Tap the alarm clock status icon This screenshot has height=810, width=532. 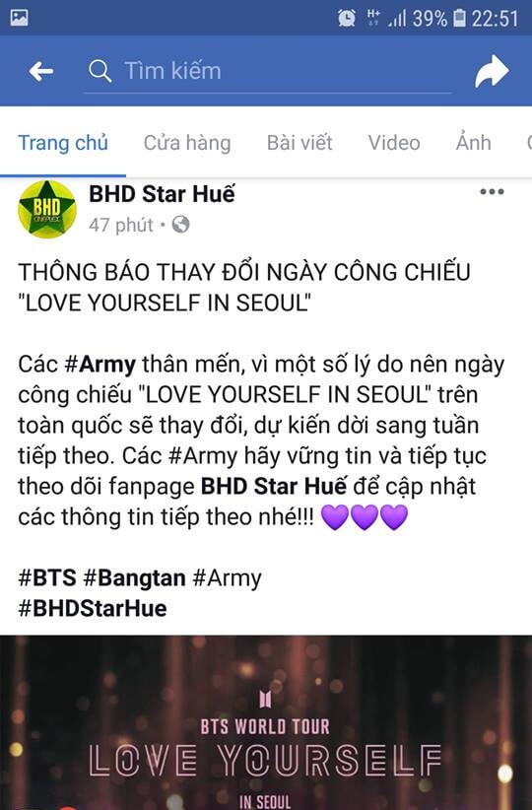pyautogui.click(x=347, y=19)
